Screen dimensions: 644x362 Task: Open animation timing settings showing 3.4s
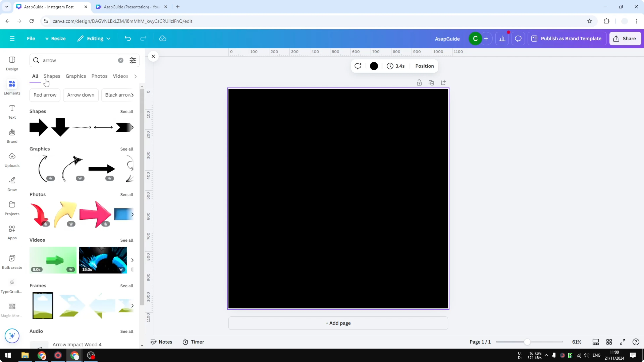396,66
